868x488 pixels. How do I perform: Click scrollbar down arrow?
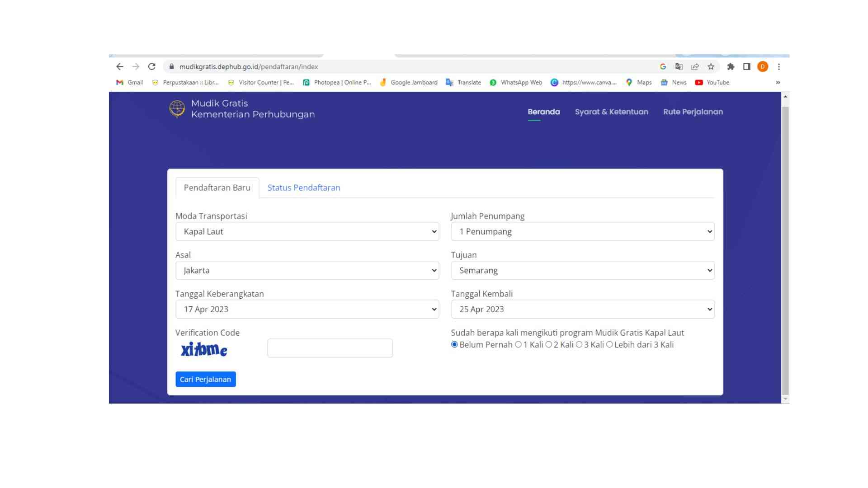point(785,399)
